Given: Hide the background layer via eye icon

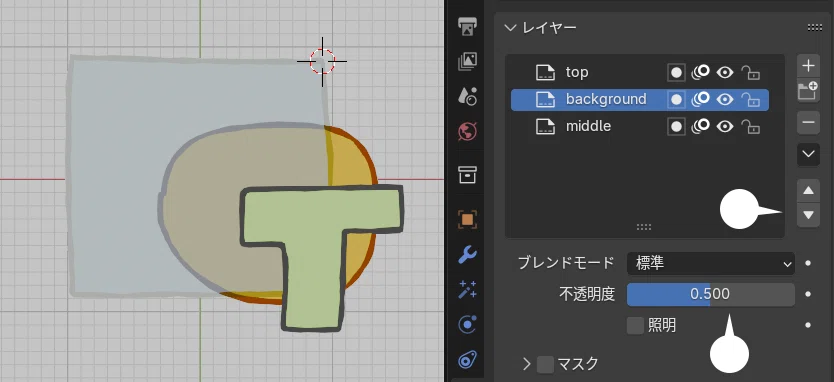Looking at the screenshot, I should pos(724,99).
